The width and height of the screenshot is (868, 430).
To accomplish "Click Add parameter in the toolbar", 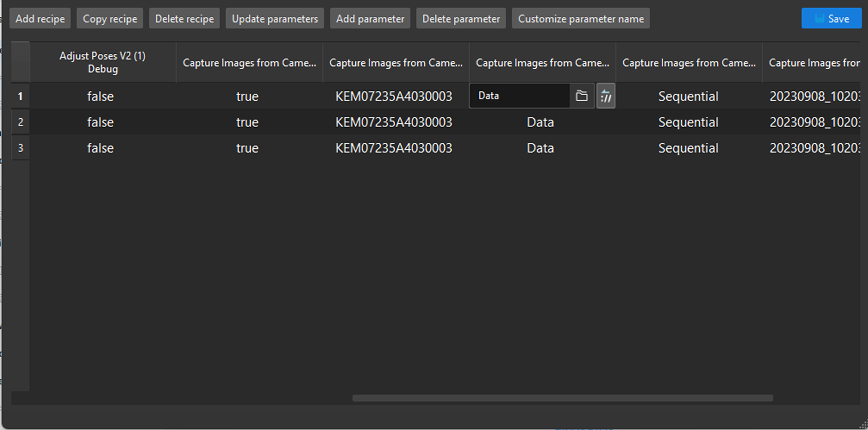I will tap(370, 18).
